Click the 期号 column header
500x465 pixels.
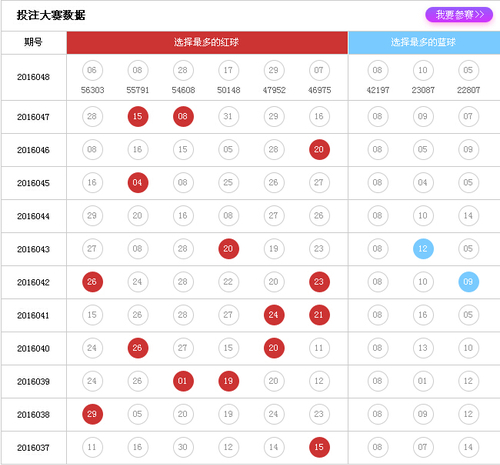33,42
